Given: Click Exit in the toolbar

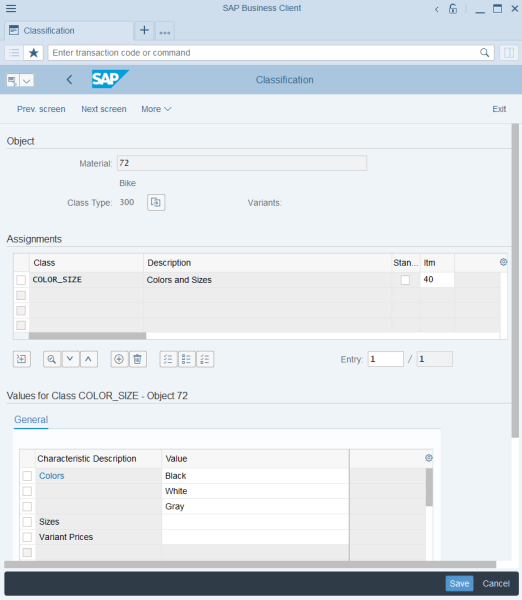Looking at the screenshot, I should pos(499,109).
